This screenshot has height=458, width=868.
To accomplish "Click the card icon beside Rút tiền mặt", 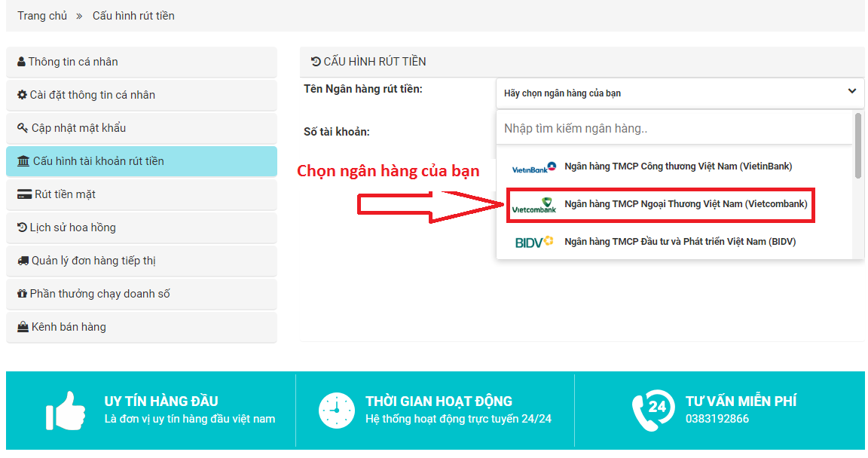I will [x=24, y=194].
